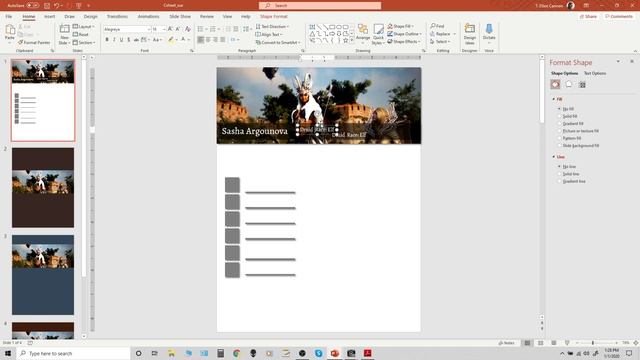Switch to the Shape Format ribbon tab
The image size is (640, 360).
pos(273,16)
